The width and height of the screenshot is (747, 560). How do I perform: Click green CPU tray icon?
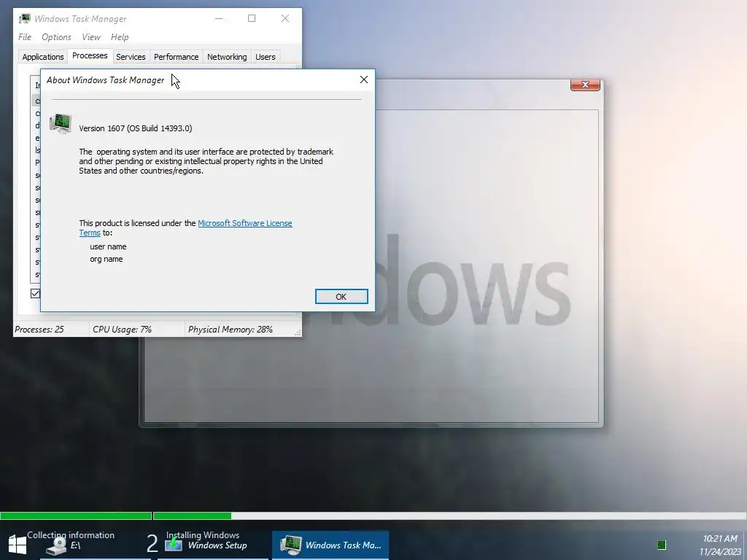tap(661, 545)
